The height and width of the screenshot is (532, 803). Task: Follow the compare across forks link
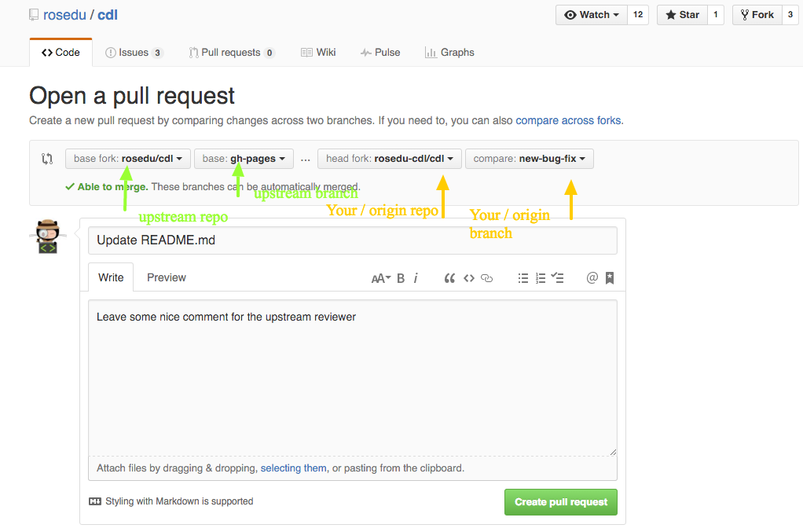(x=568, y=120)
